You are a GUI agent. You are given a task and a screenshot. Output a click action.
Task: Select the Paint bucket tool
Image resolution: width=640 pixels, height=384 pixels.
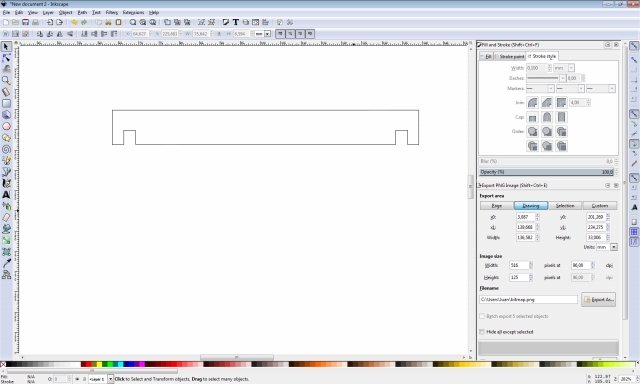point(6,229)
